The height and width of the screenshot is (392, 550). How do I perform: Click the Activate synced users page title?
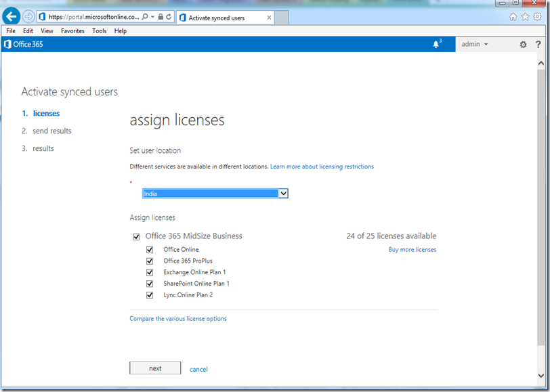[x=70, y=91]
